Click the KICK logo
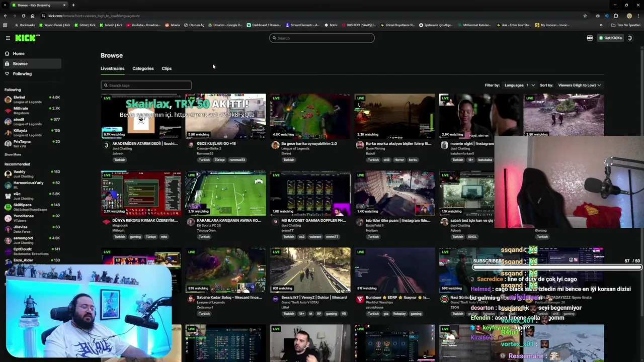The image size is (644, 362). point(27,38)
